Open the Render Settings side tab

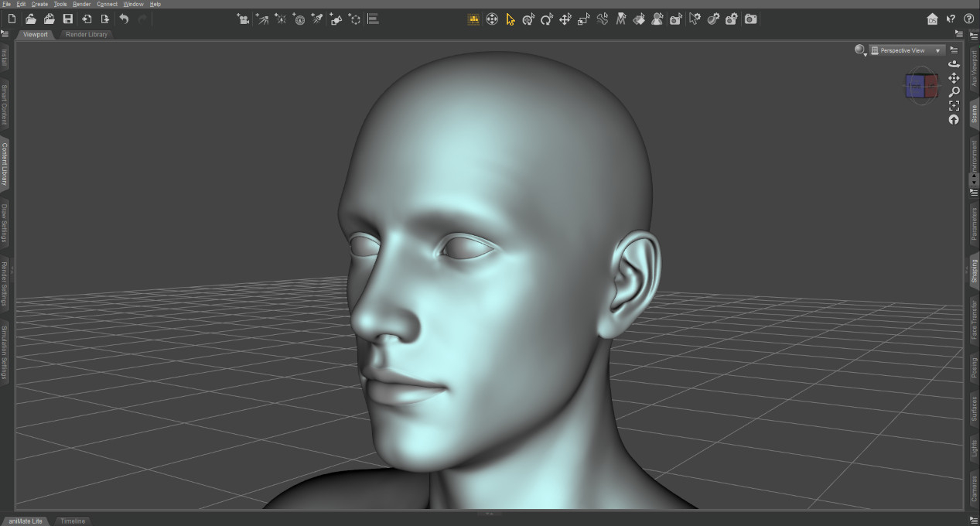pyautogui.click(x=4, y=284)
